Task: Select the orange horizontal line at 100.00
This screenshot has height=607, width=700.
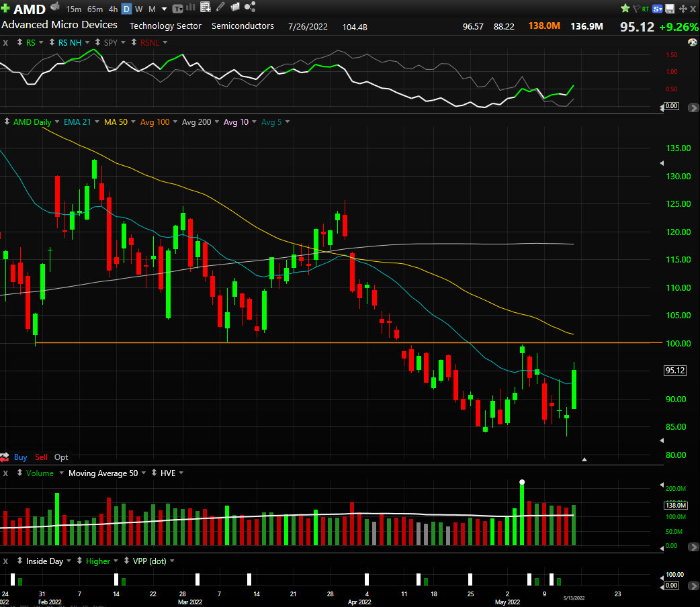Action: coord(348,342)
